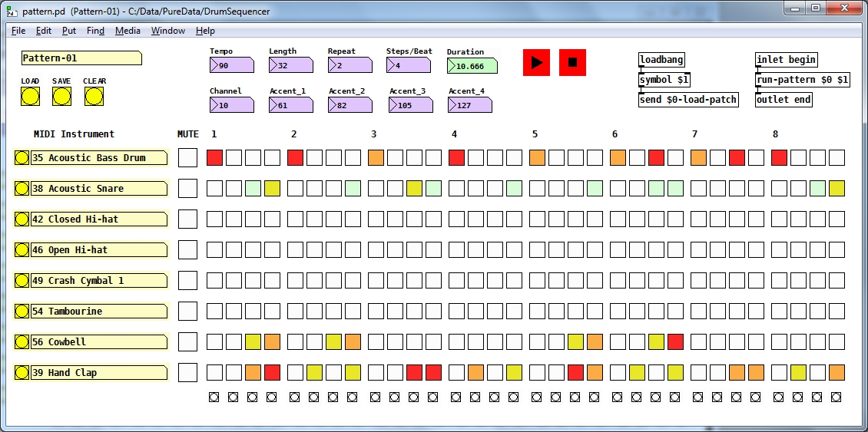Open the Media menu
868x432 pixels.
pos(128,31)
